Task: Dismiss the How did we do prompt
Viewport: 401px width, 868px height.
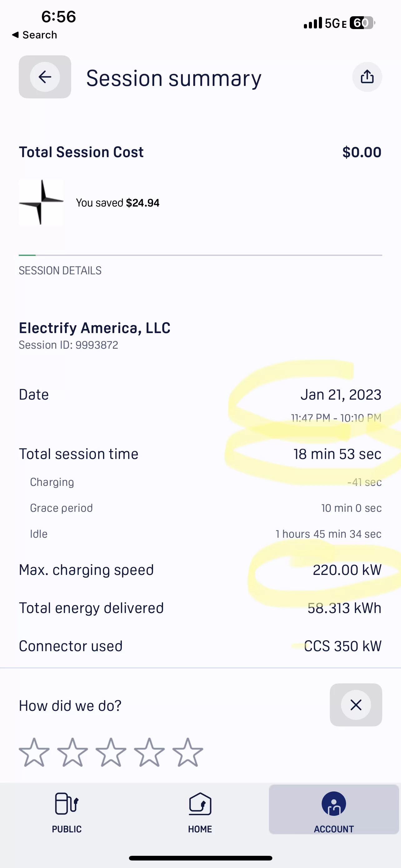Action: pos(356,705)
